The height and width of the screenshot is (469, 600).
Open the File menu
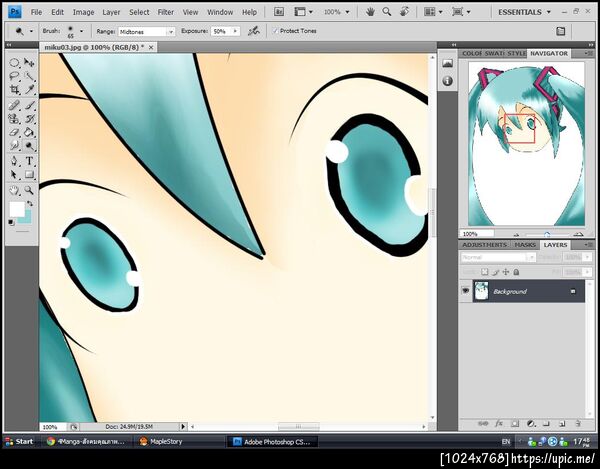point(36,12)
